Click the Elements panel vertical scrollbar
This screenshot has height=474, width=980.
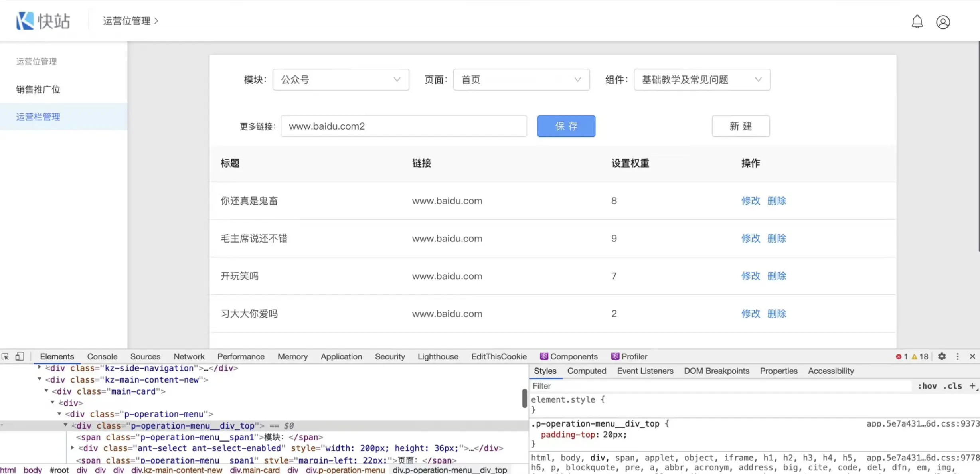[x=524, y=398]
